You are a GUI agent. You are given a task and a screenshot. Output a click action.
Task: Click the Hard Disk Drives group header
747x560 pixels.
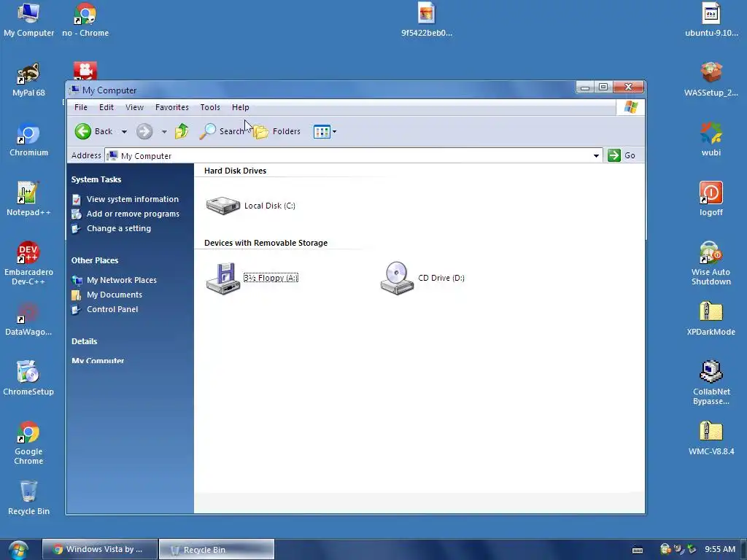point(236,171)
